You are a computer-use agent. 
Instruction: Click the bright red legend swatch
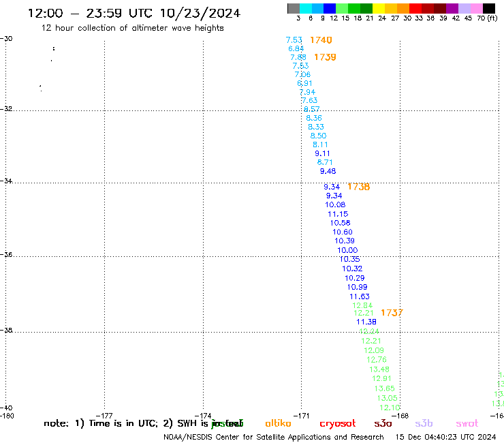(x=415, y=8)
